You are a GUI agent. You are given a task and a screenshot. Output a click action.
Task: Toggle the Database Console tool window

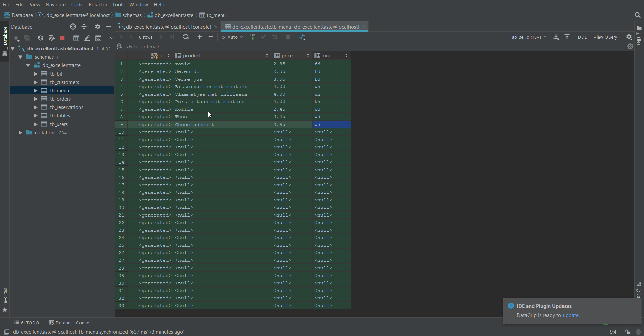71,323
